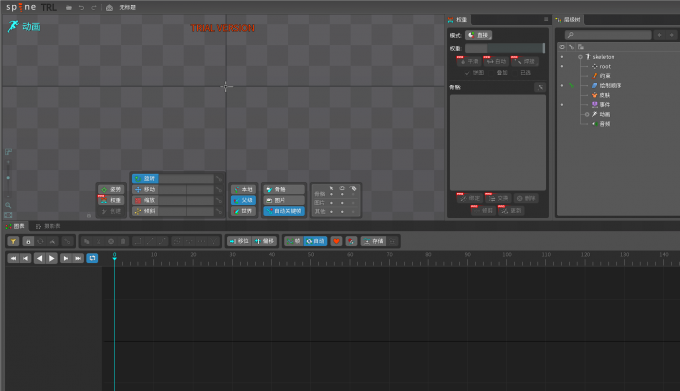Viewport: 680px width, 391px height.
Task: Toggle the graph filter funnel button
Action: tap(13, 241)
